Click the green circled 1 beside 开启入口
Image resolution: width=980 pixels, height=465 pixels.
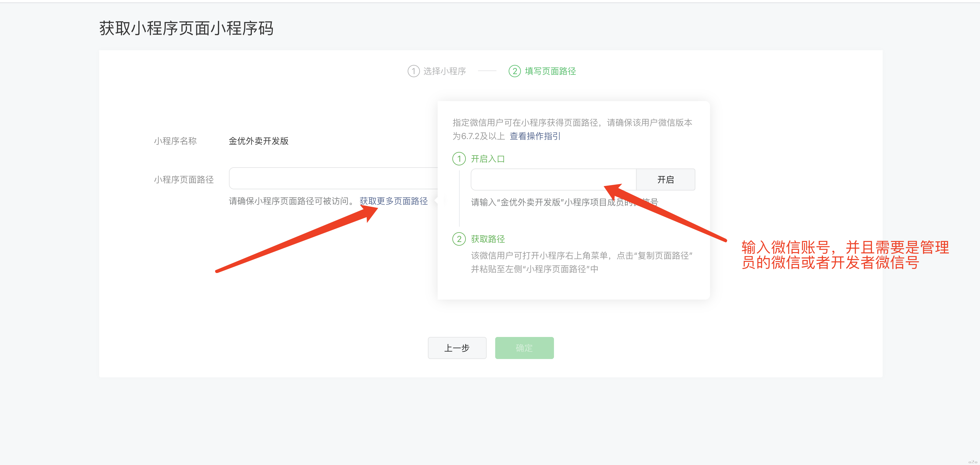[459, 159]
